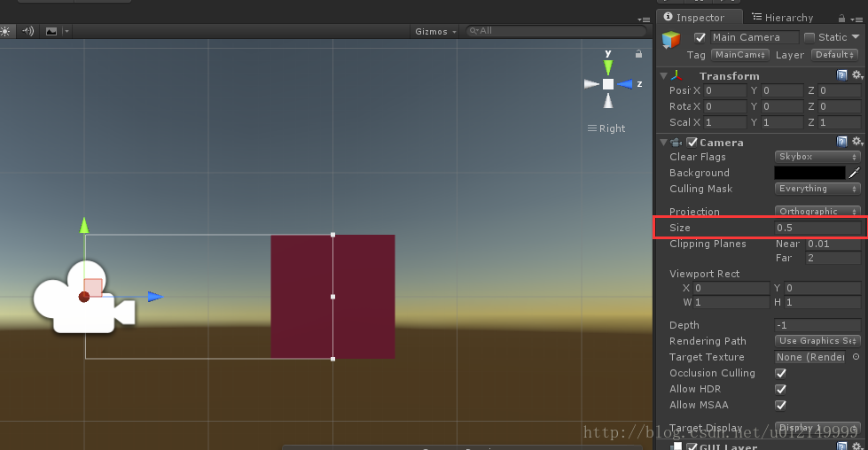The width and height of the screenshot is (868, 450).
Task: Open Rendering Path dropdown
Action: [817, 340]
